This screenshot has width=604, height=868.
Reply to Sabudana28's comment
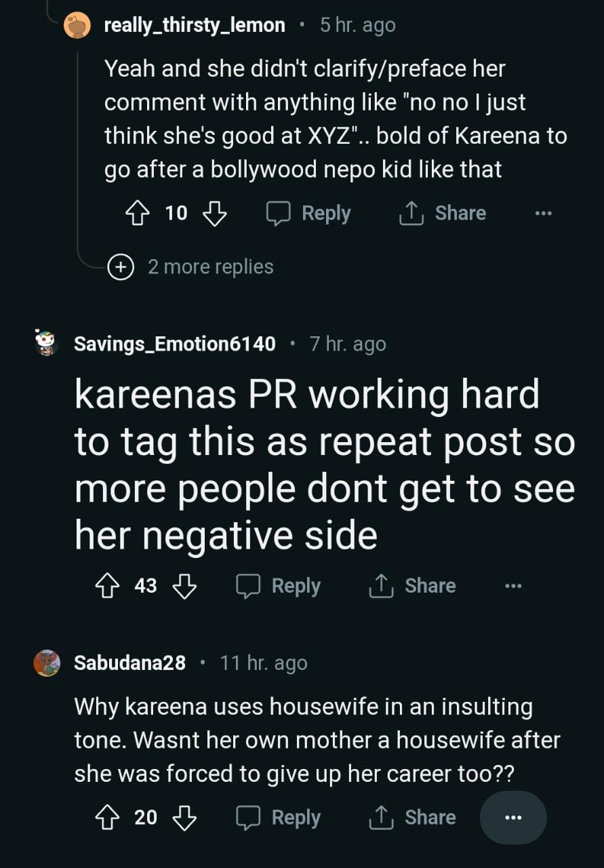pos(279,818)
